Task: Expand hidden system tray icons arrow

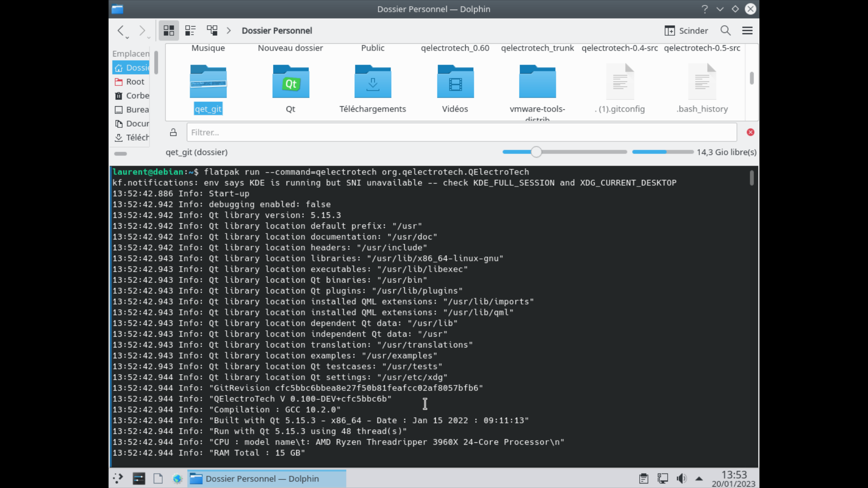Action: point(699,479)
